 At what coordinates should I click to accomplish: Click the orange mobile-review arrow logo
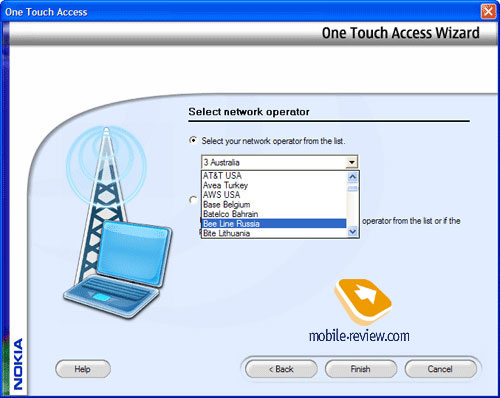[x=363, y=301]
